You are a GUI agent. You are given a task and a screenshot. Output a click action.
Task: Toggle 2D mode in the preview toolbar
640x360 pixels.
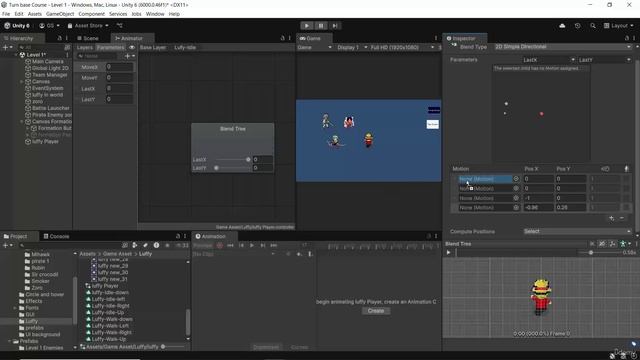602,244
